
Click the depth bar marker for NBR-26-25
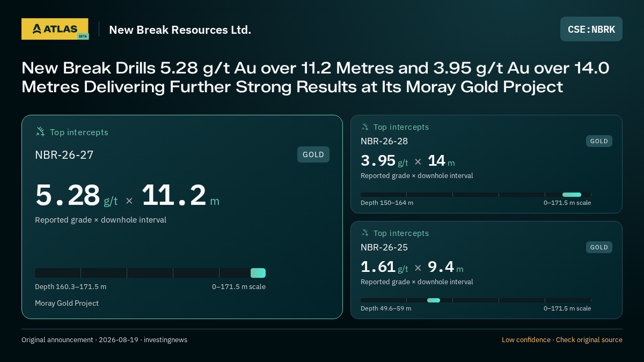(x=434, y=300)
